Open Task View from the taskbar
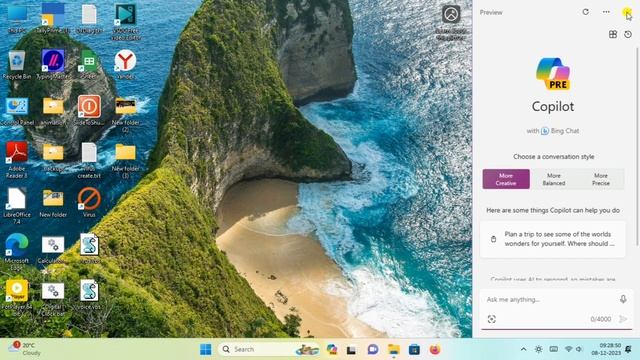Viewport: 640px width, 360px height. [x=351, y=350]
